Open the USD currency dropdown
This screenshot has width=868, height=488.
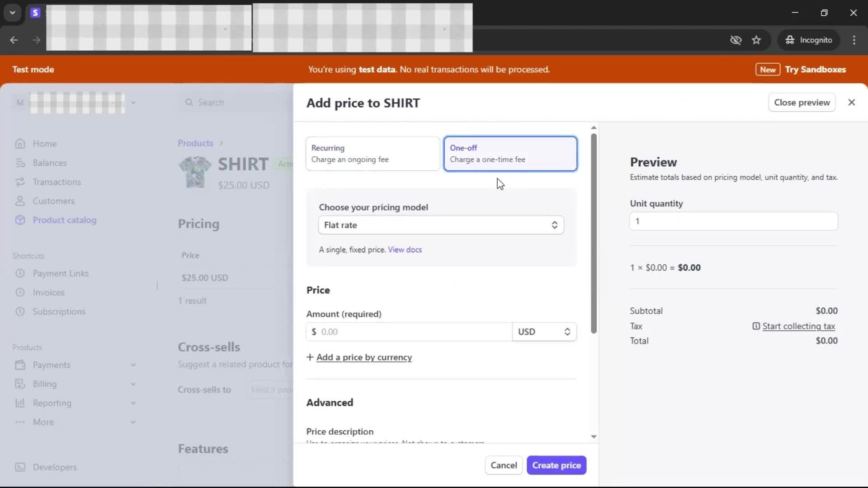544,332
